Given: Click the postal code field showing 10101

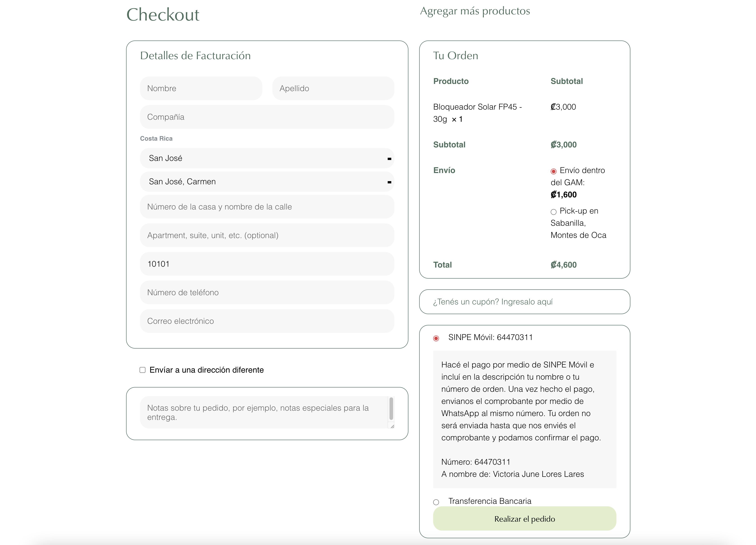Looking at the screenshot, I should point(267,264).
